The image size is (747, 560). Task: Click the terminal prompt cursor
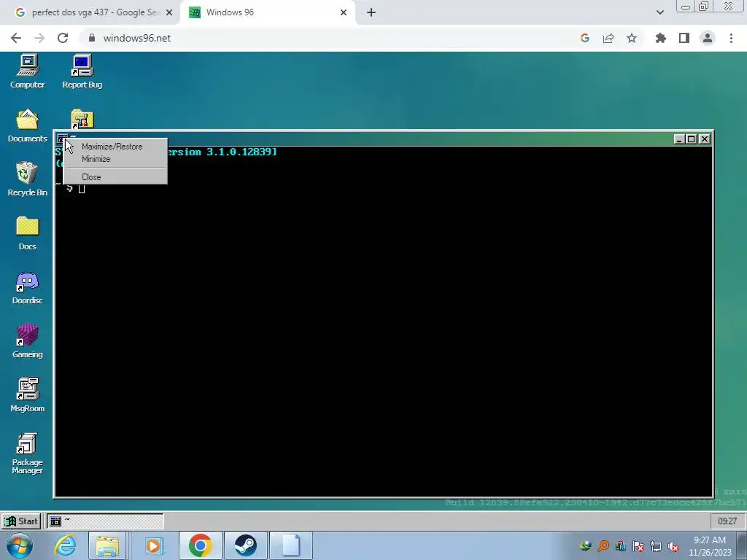(82, 189)
